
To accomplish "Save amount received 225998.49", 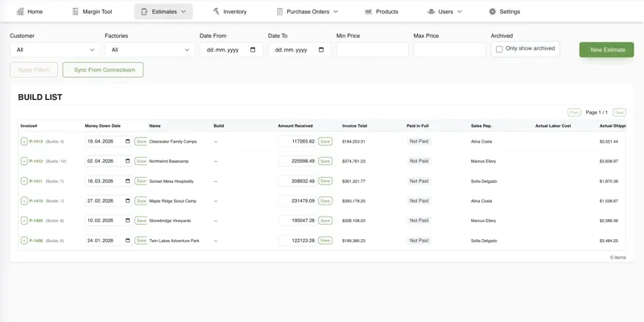I will pos(325,161).
